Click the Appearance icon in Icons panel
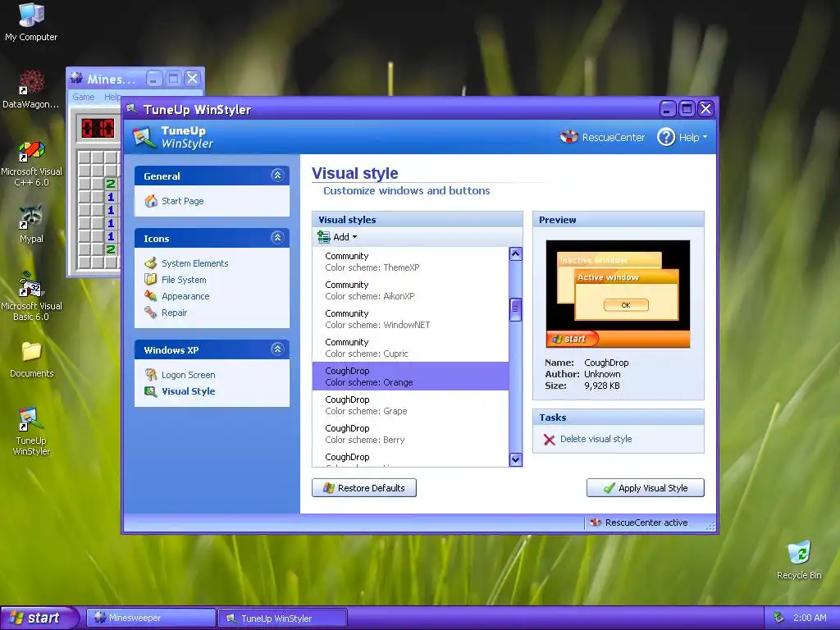 click(151, 295)
